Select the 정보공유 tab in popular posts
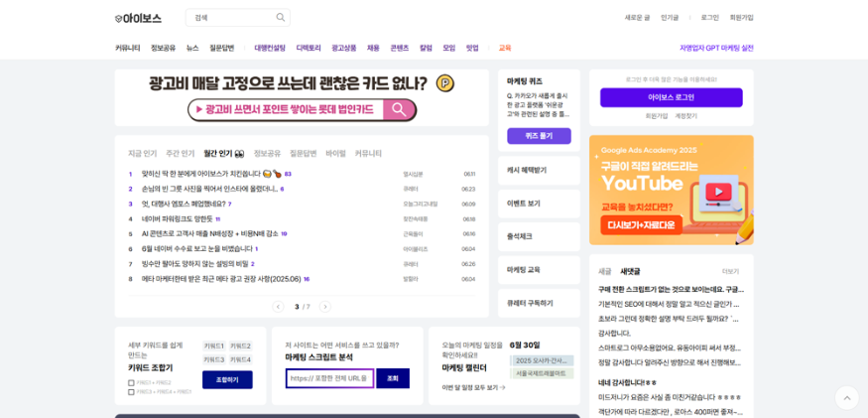868x418 pixels. coord(268,153)
